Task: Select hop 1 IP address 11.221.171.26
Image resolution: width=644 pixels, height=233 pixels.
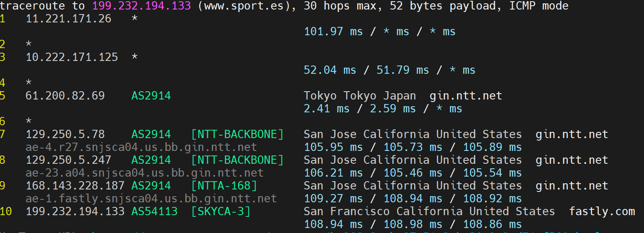Action: [68, 19]
